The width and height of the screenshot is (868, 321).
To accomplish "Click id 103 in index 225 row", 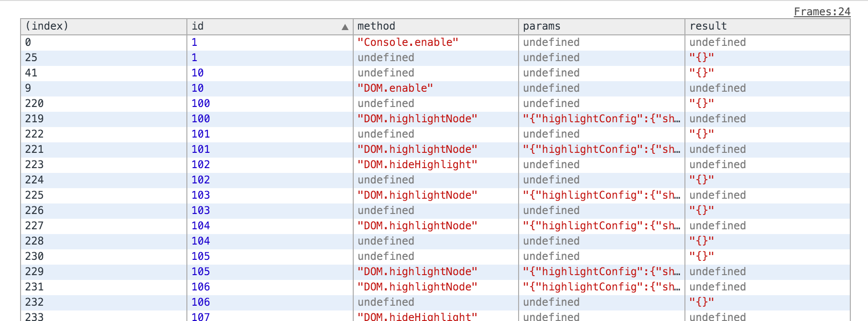I will click(x=201, y=195).
